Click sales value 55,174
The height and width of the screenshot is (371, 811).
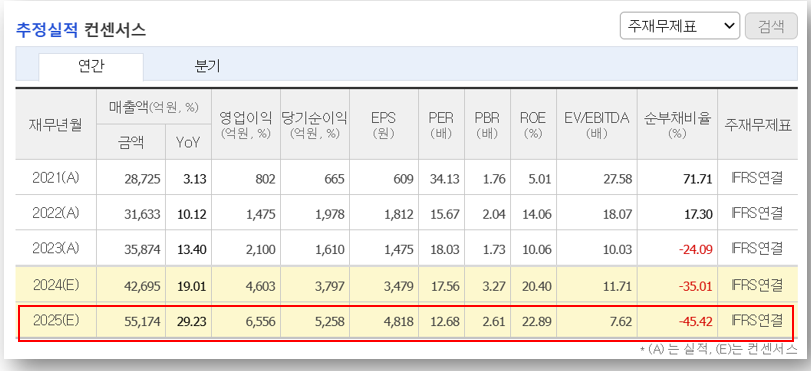[x=142, y=322]
